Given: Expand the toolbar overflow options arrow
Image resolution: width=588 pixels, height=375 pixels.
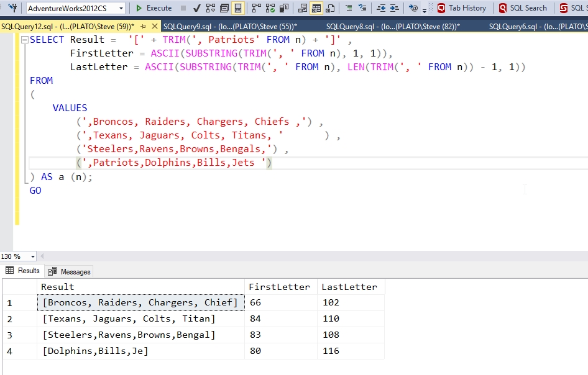Looking at the screenshot, I should tap(425, 10).
